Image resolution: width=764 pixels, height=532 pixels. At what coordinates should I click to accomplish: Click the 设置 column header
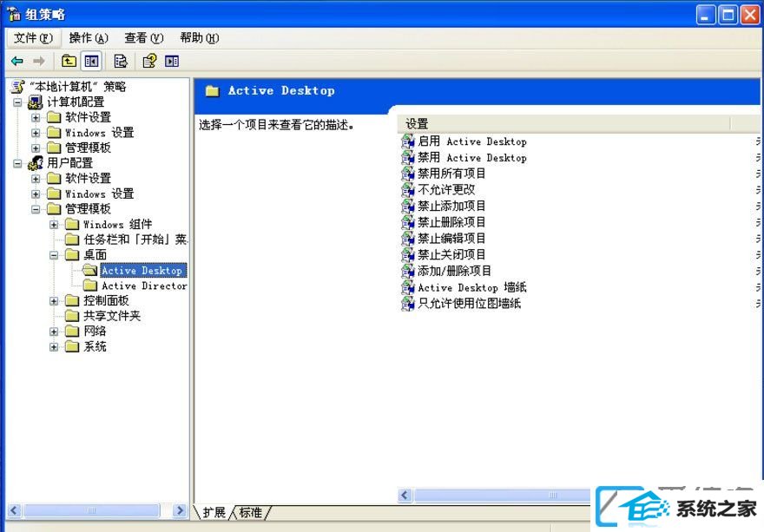[x=563, y=124]
